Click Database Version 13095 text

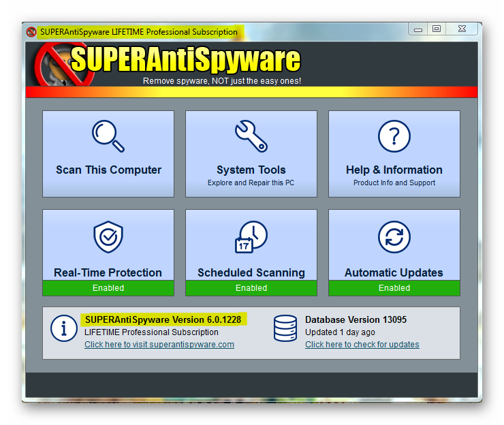tap(356, 319)
